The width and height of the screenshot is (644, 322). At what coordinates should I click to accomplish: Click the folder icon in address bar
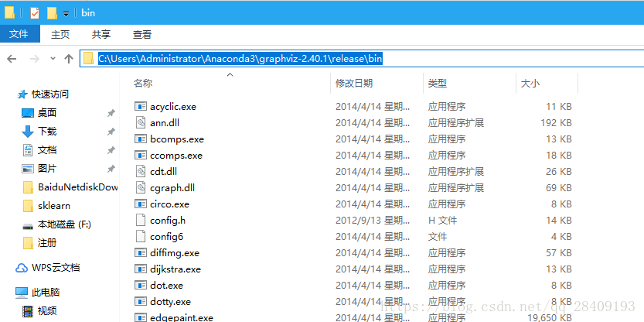coord(88,59)
